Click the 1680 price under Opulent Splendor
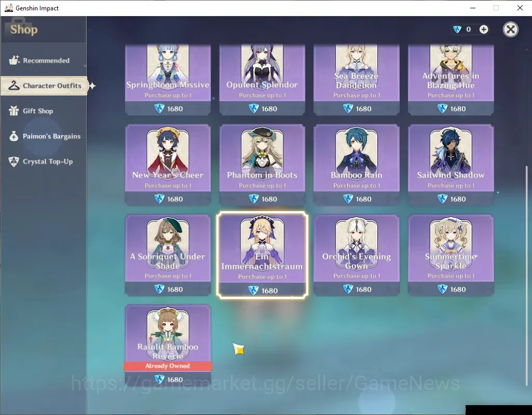Image resolution: width=532 pixels, height=415 pixels. (269, 109)
